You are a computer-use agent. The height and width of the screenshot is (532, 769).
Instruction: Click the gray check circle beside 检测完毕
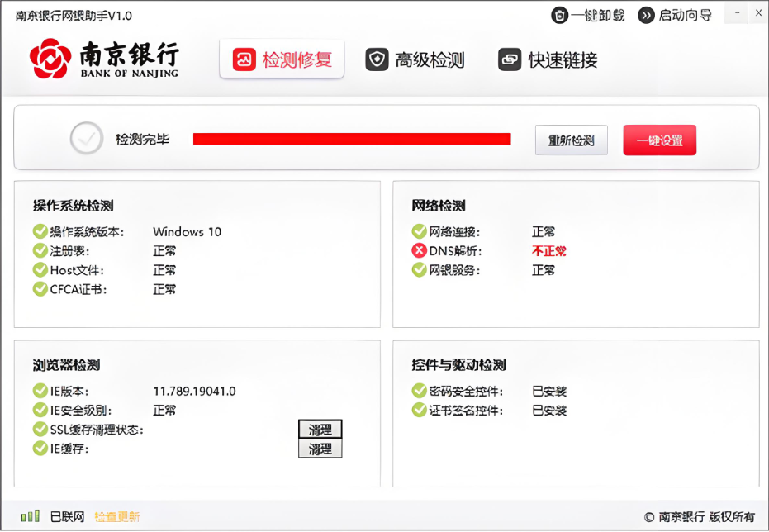tap(86, 138)
